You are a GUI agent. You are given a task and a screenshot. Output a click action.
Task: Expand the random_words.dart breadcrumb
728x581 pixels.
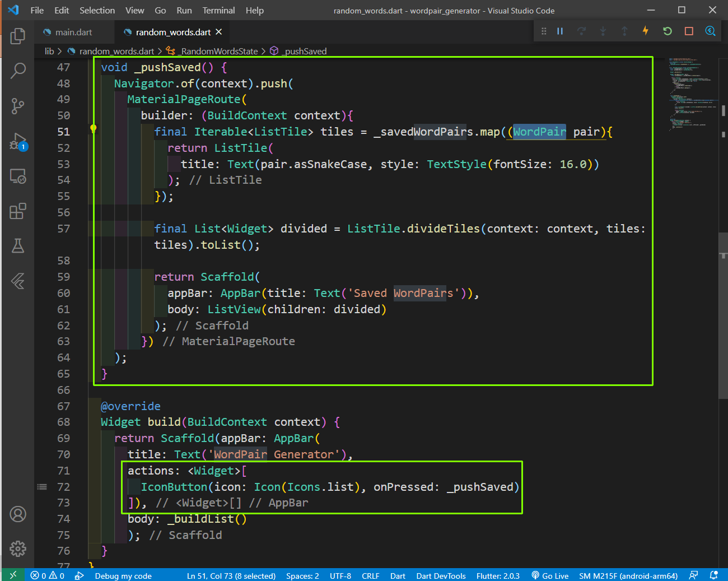click(x=116, y=51)
